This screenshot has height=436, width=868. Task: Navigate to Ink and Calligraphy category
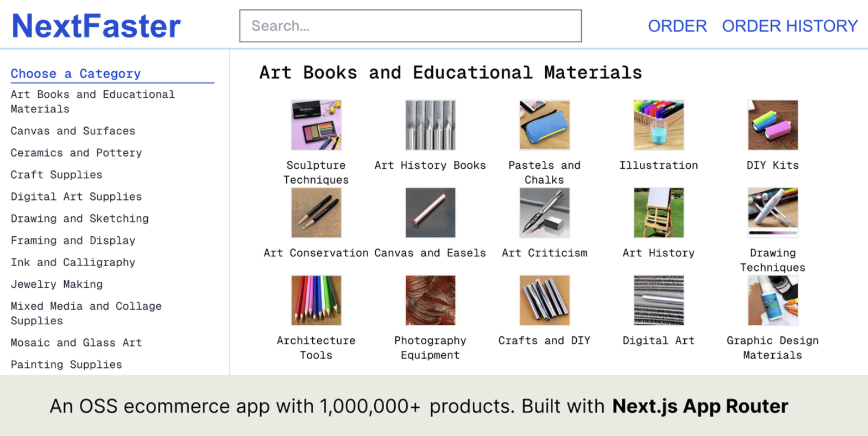[x=73, y=262]
